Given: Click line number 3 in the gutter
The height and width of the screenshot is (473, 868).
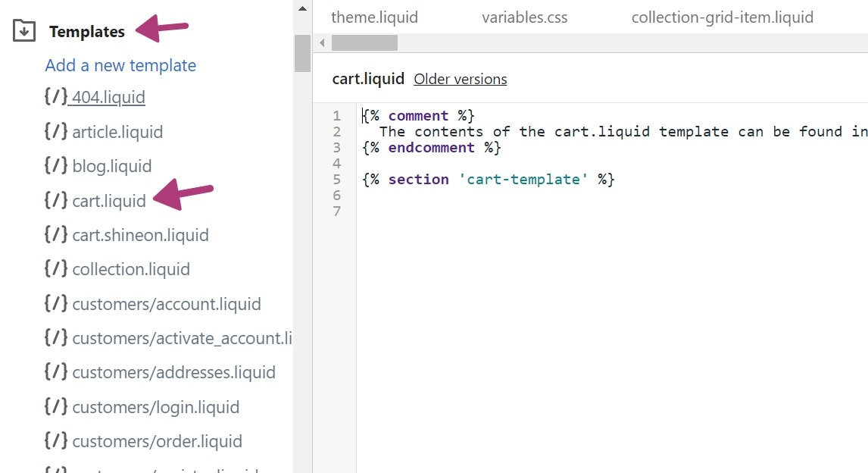Looking at the screenshot, I should click(x=336, y=148).
